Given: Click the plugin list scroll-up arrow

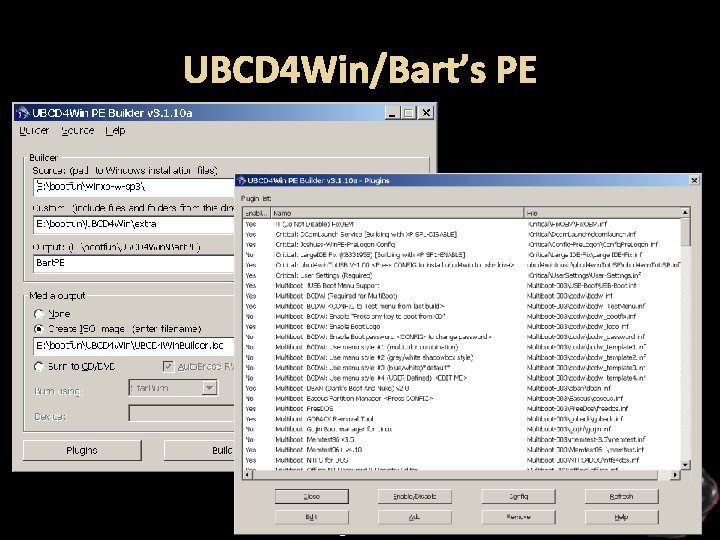Looking at the screenshot, I should tap(685, 213).
